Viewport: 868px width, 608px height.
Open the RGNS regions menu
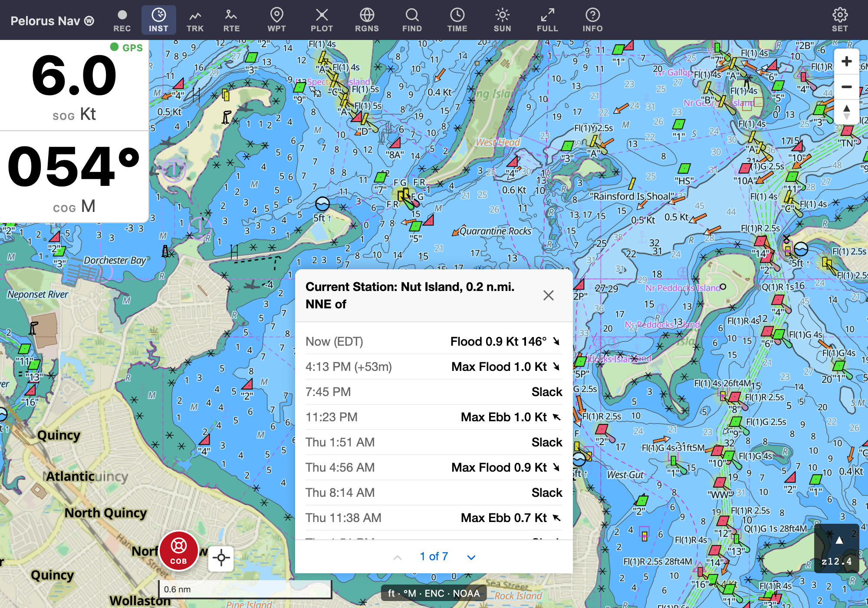367,20
